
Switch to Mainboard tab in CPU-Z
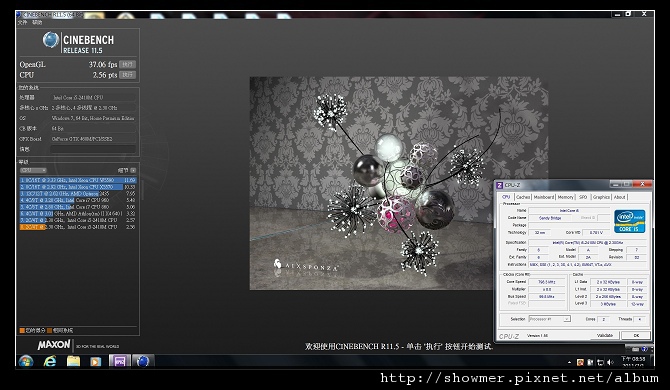point(544,197)
